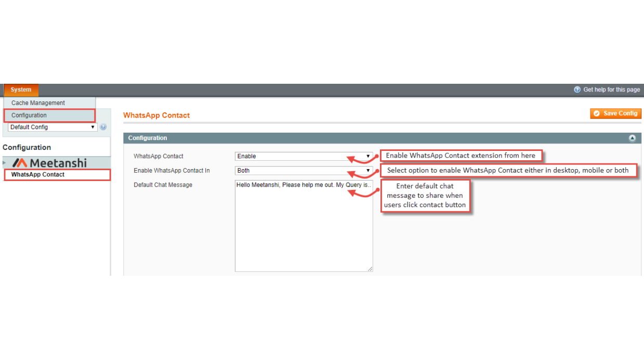This screenshot has width=644, height=359.
Task: Click the Save Config button
Action: tap(615, 113)
